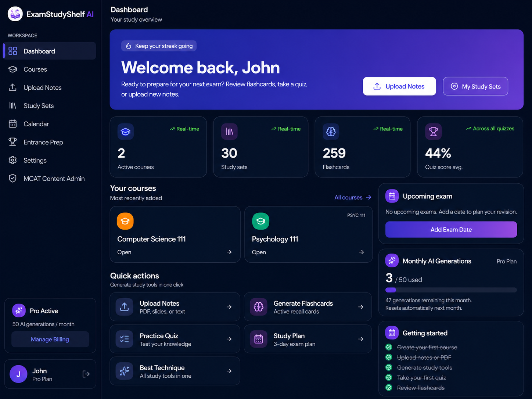Click the Add Exam Date button

click(451, 230)
